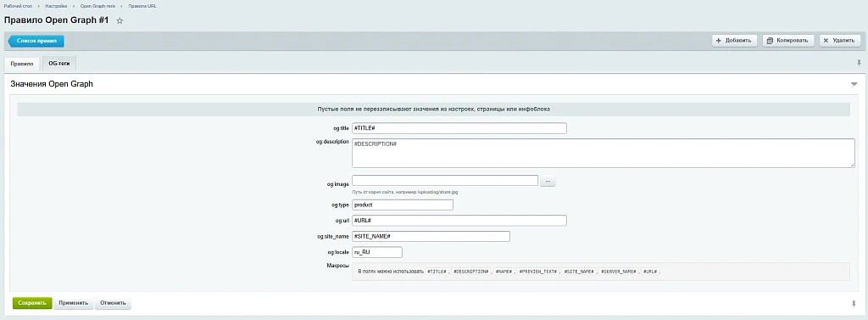This screenshot has width=868, height=320.
Task: Focus the og:type field containing product
Action: 403,205
